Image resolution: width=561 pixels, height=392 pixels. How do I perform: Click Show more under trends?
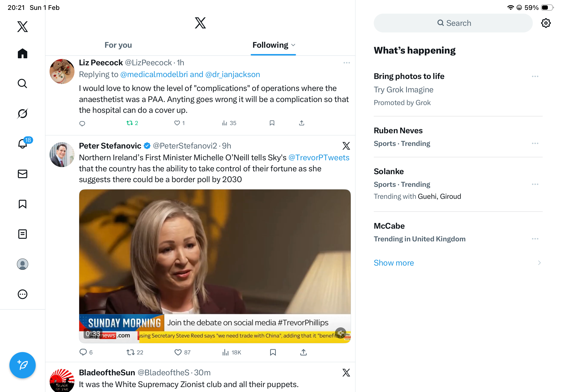point(394,263)
